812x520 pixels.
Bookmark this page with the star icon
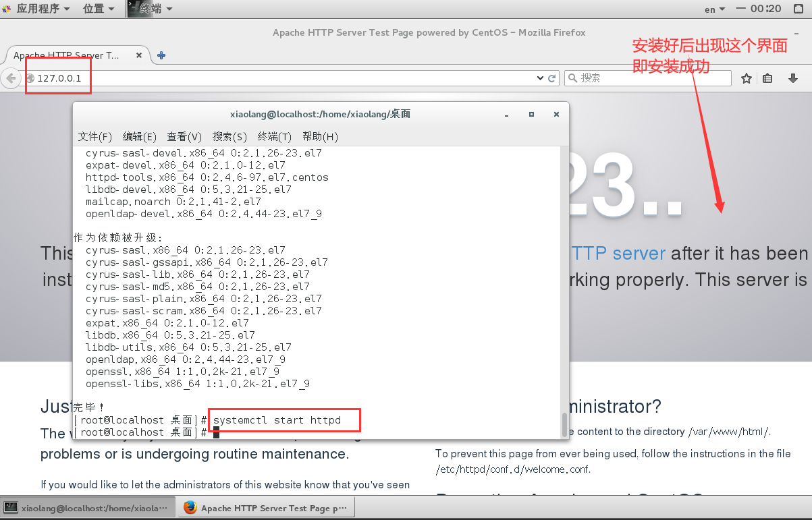point(746,78)
